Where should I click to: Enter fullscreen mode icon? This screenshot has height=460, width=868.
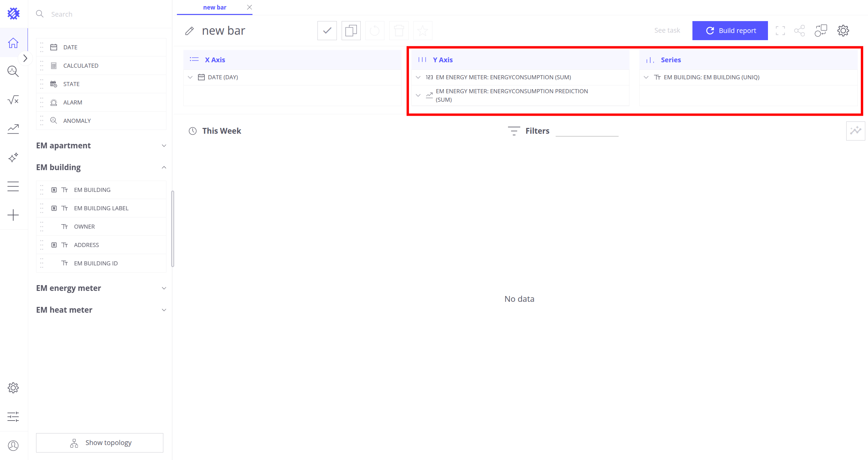780,31
